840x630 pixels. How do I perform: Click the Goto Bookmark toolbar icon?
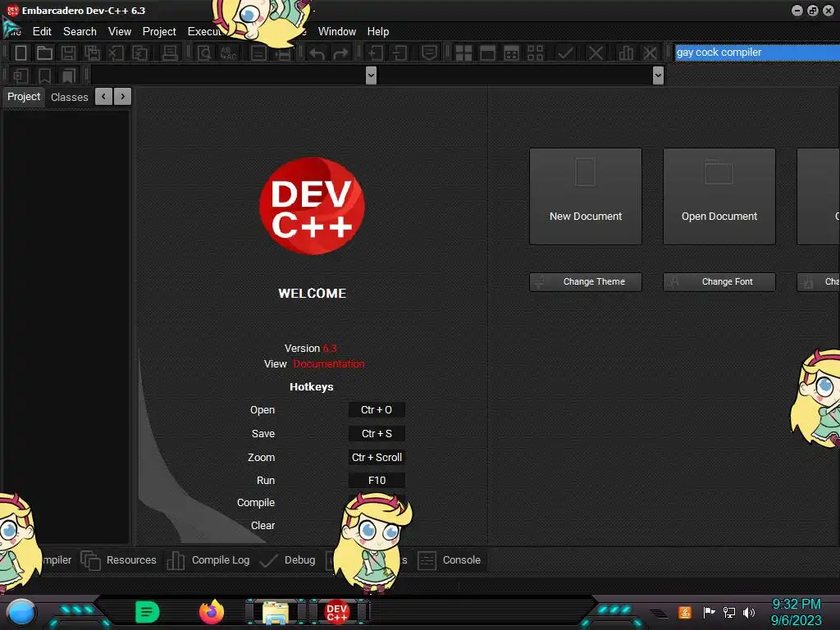pyautogui.click(x=68, y=75)
